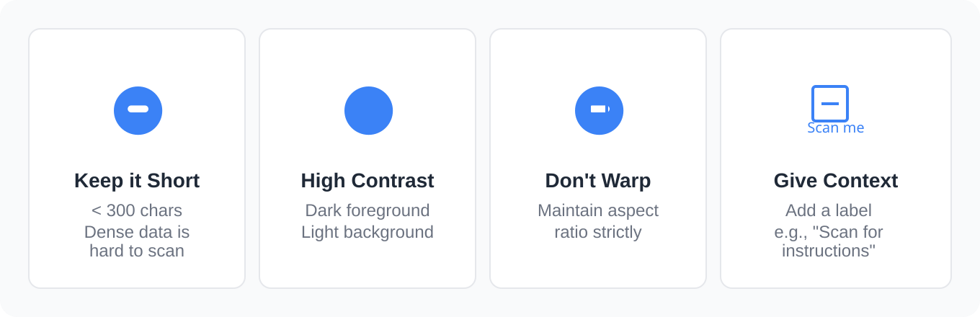The image size is (980, 317).
Task: Click the "Maintain aspect ratio strictly" description
Action: [x=598, y=221]
